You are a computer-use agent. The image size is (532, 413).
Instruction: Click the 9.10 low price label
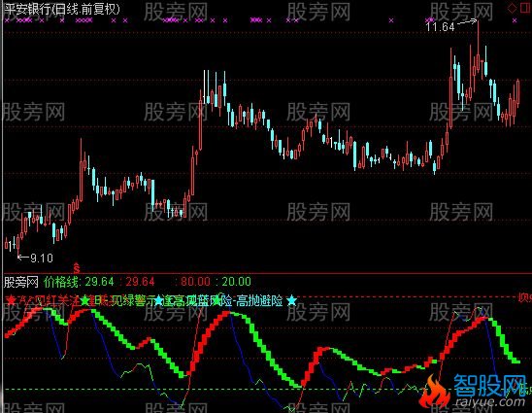[42, 258]
